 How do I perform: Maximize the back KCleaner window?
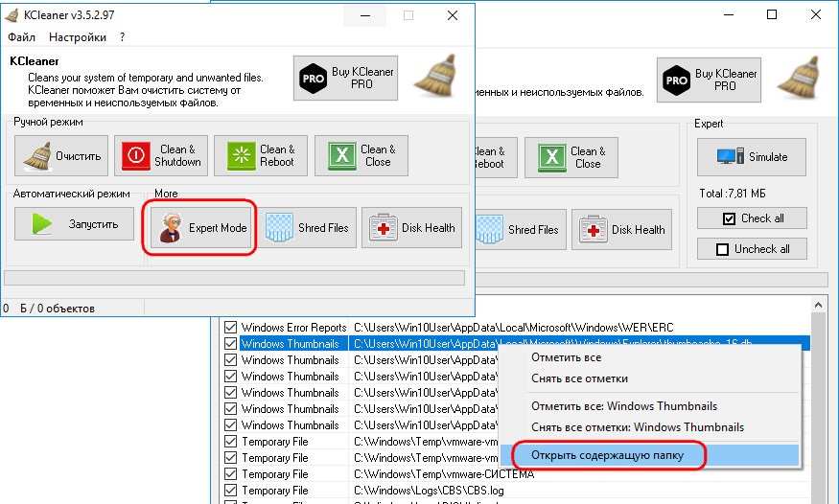[x=772, y=14]
